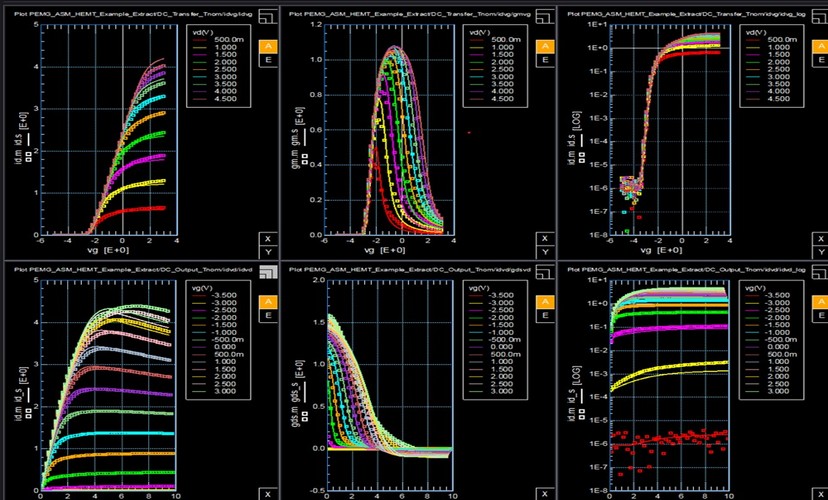Select the 500.0m legend entry in idvg/idvg plot

point(217,40)
